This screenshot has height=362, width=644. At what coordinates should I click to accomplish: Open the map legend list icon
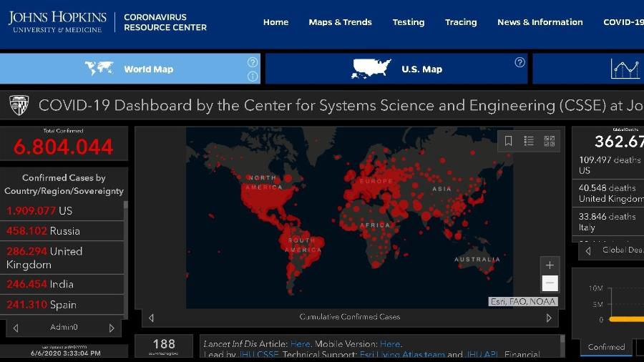(529, 141)
